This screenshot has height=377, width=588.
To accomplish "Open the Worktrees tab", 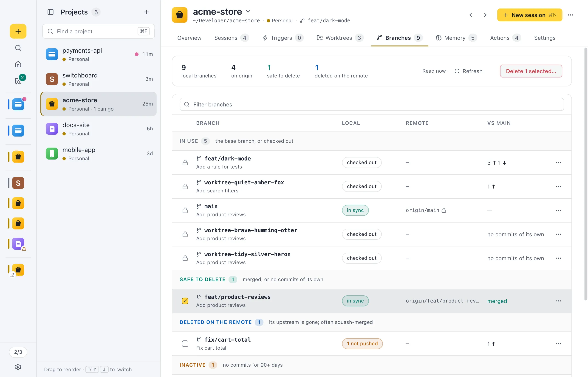I will (340, 38).
